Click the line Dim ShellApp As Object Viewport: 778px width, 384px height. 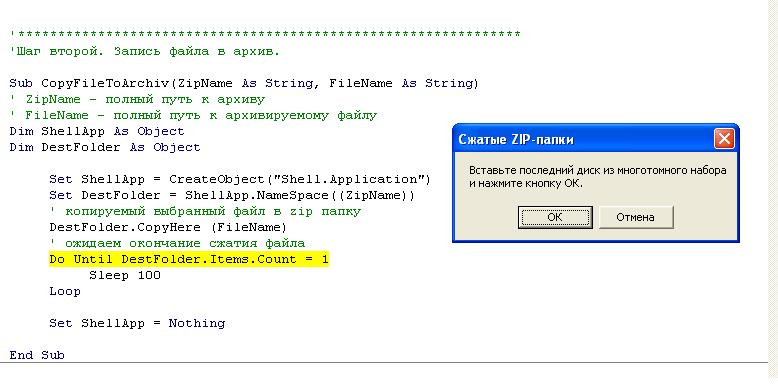[x=97, y=131]
